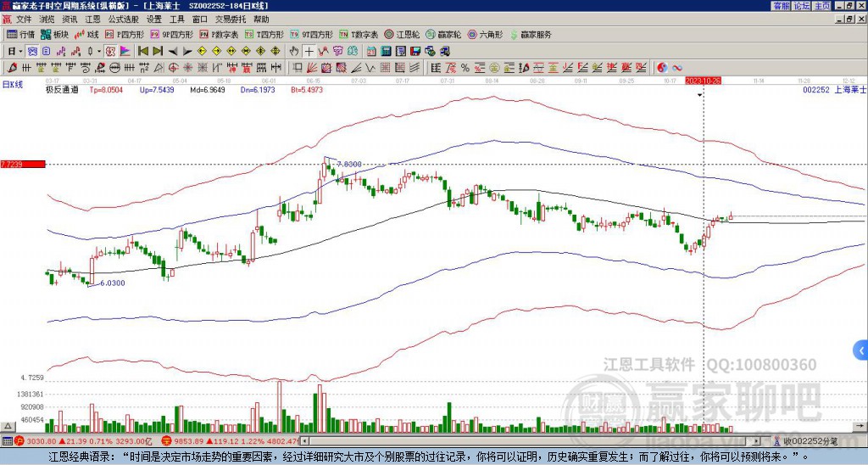Step chart right with black right arrow

click(x=187, y=52)
